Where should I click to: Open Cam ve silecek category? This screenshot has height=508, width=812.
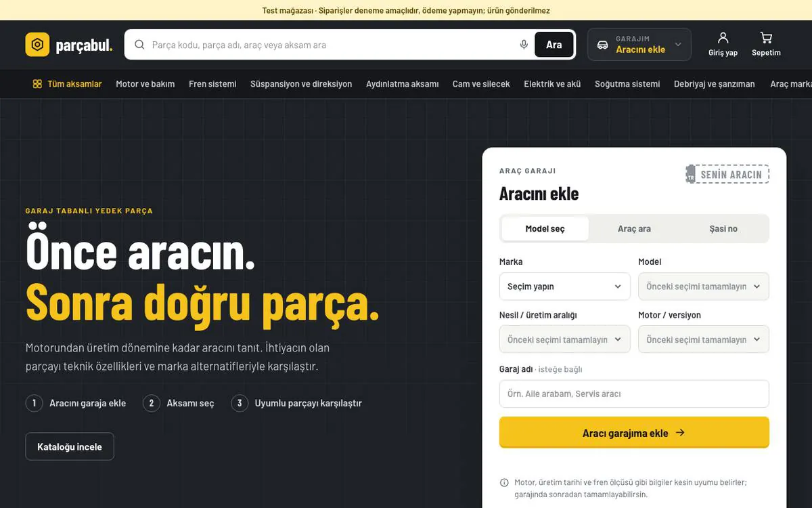(481, 84)
